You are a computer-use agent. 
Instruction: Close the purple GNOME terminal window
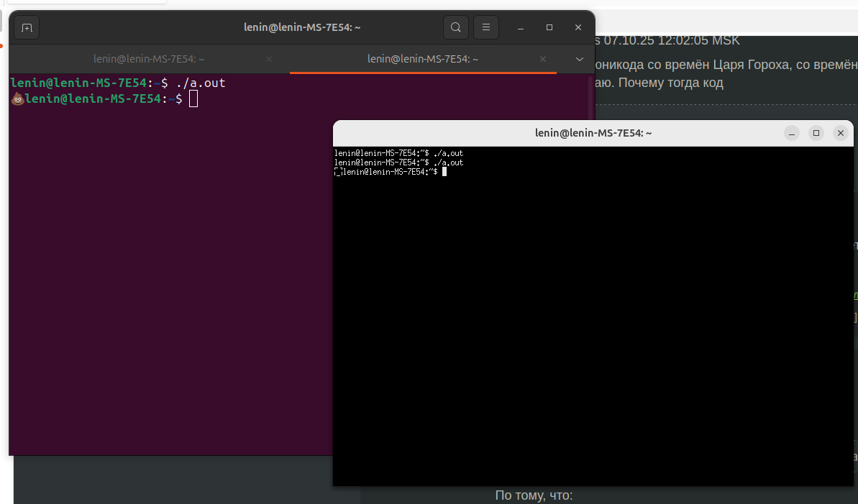[578, 27]
